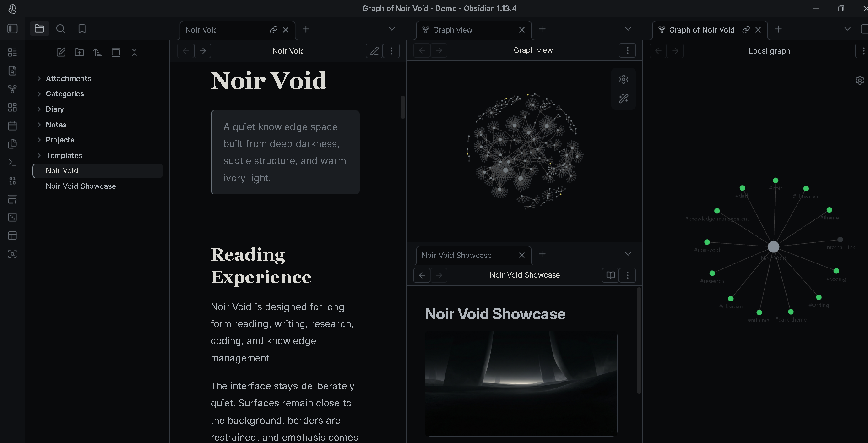This screenshot has width=868, height=443.
Task: Select the Files folder sidebar tab
Action: tap(39, 28)
